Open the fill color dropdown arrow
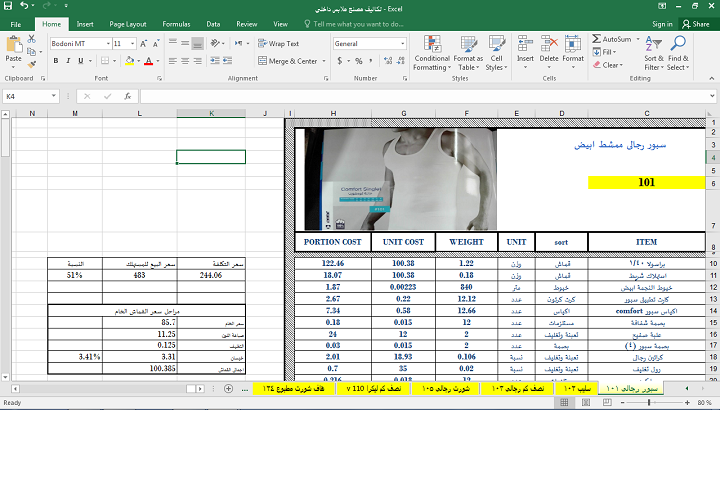Screen dimensions: 720x480 [138, 61]
